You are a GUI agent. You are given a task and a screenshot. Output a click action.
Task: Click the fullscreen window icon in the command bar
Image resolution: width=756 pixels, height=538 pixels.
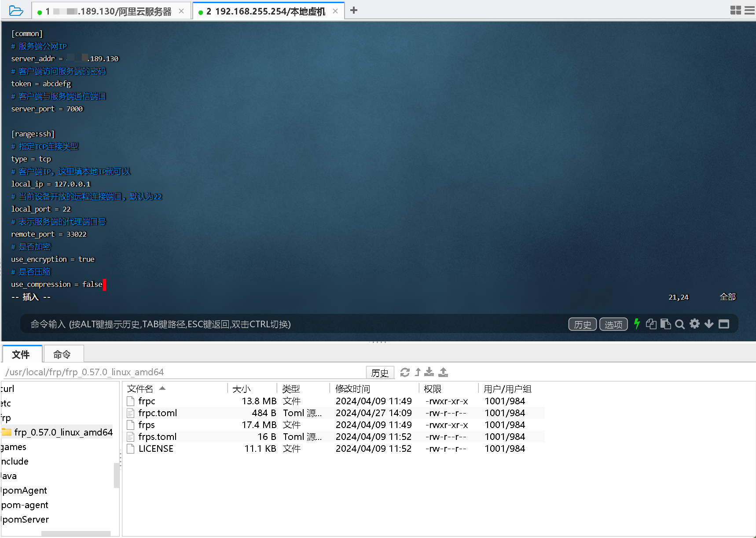click(724, 324)
